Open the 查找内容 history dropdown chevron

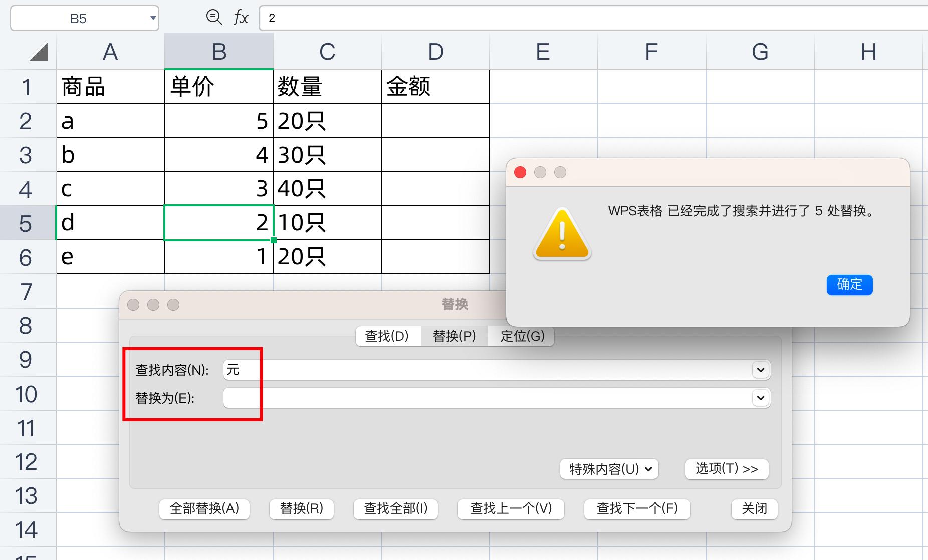tap(761, 370)
